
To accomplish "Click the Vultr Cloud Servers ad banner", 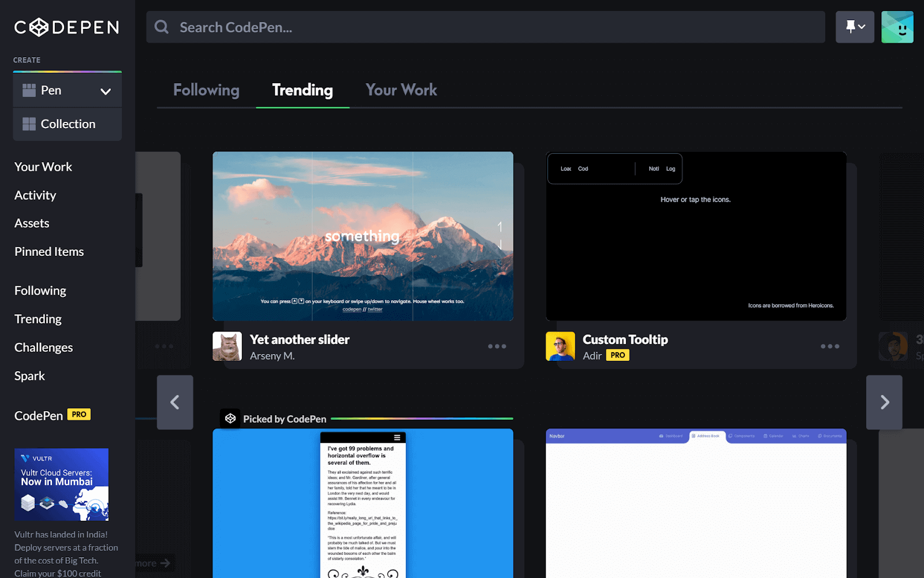I will pos(61,484).
